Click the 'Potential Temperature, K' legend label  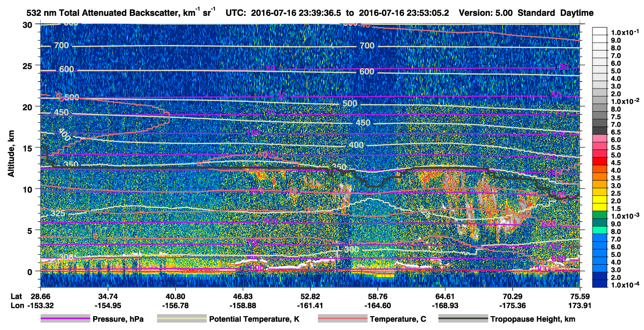coord(254,320)
